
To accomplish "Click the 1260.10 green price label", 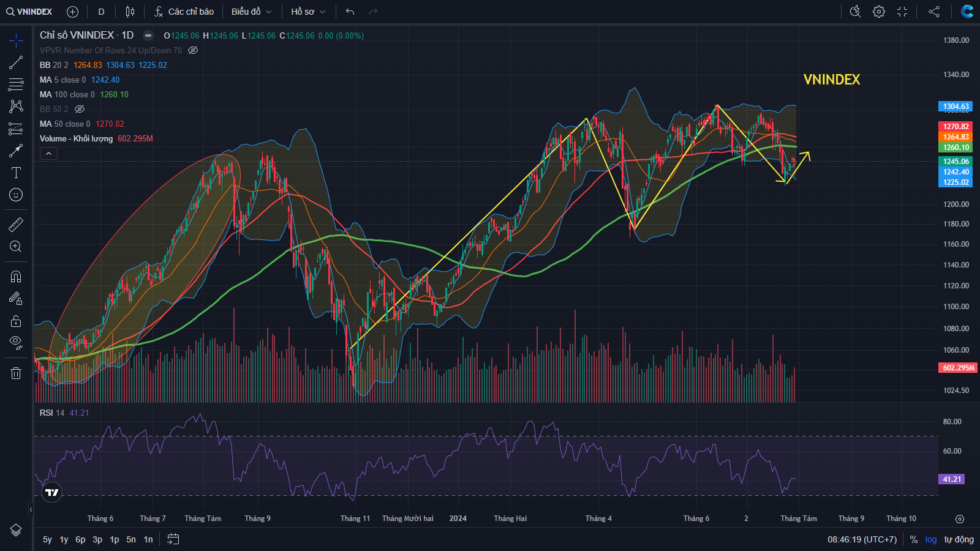I will (956, 148).
